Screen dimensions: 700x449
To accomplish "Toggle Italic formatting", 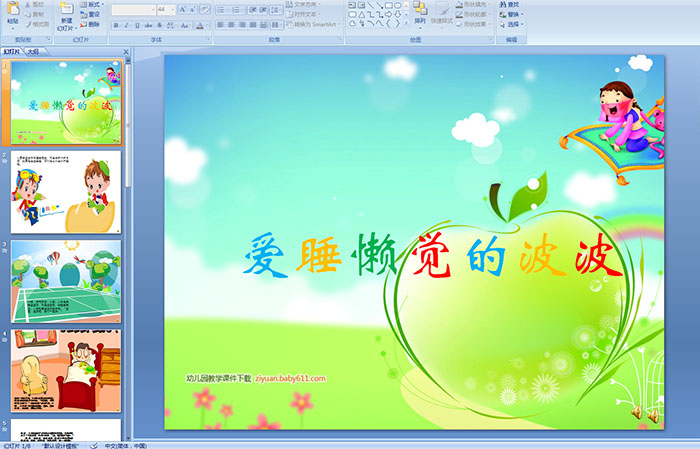I will [126, 25].
